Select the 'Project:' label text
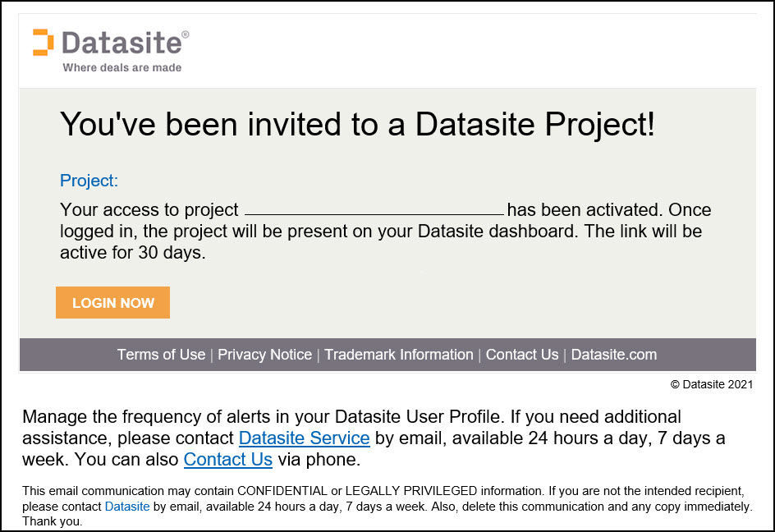Image resolution: width=775 pixels, height=532 pixels. 89,181
